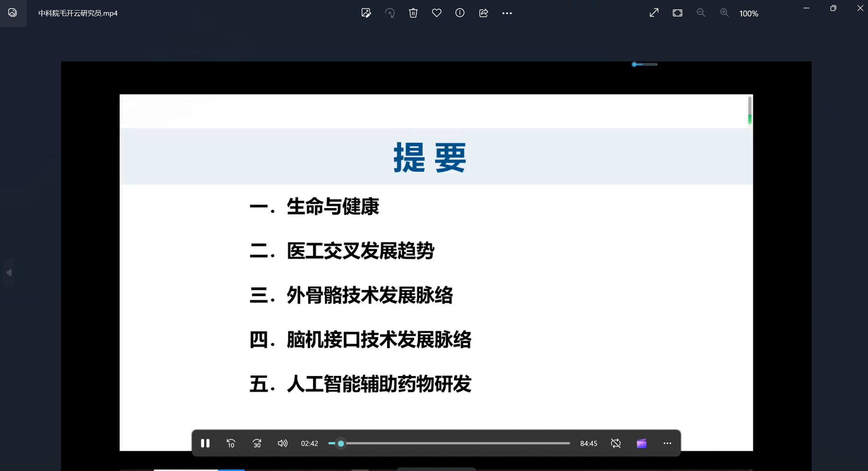Open See more toolbar options
Image resolution: width=868 pixels, height=471 pixels.
pyautogui.click(x=507, y=13)
